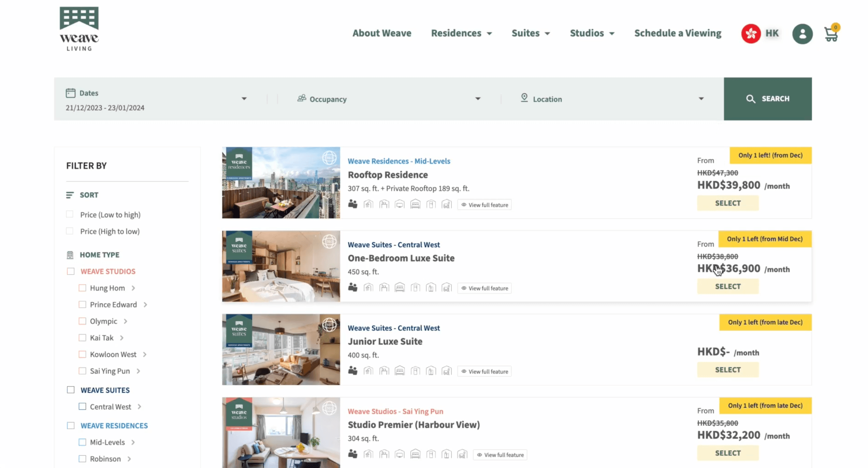View full feature of Junior Luxe Suite

click(485, 371)
